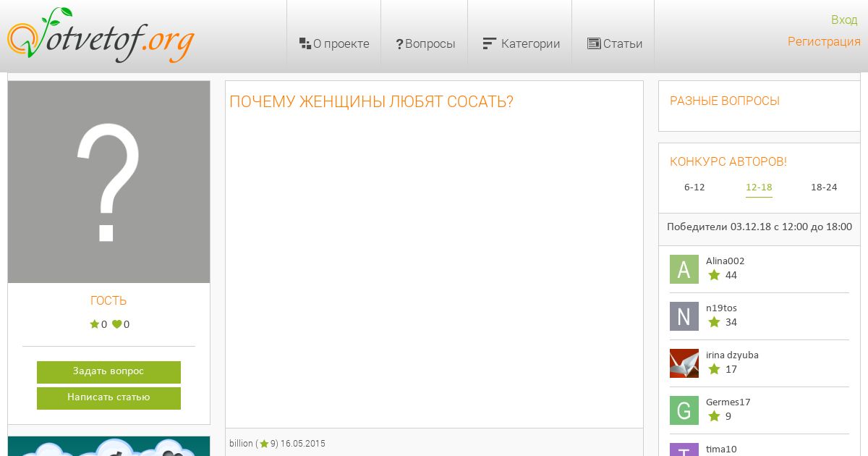Open author billion's profile link
This screenshot has width=868, height=456.
tap(241, 444)
